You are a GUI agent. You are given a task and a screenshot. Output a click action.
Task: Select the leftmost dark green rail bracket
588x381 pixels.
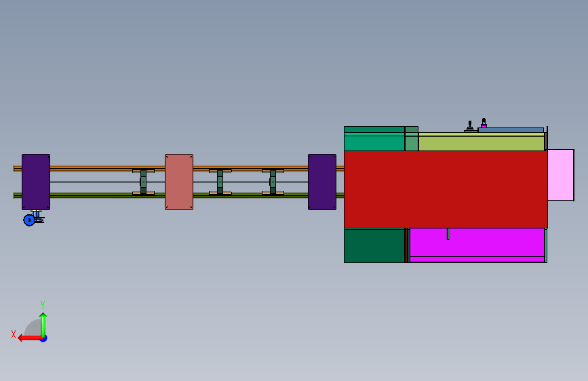pyautogui.click(x=143, y=182)
